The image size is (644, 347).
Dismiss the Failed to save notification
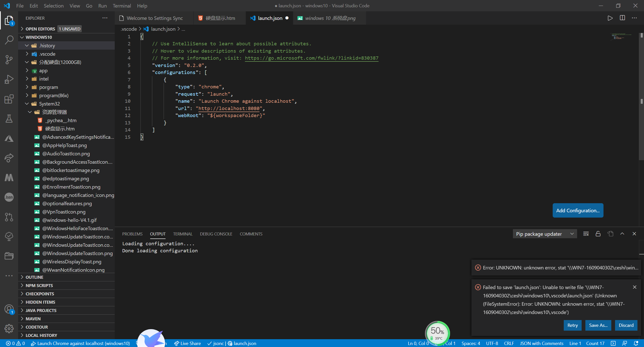point(635,287)
